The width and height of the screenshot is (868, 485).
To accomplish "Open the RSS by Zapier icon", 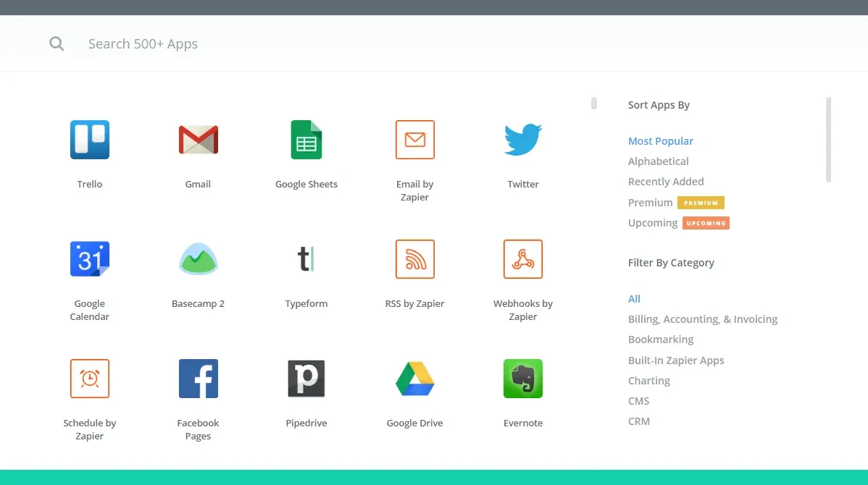I will [x=414, y=259].
